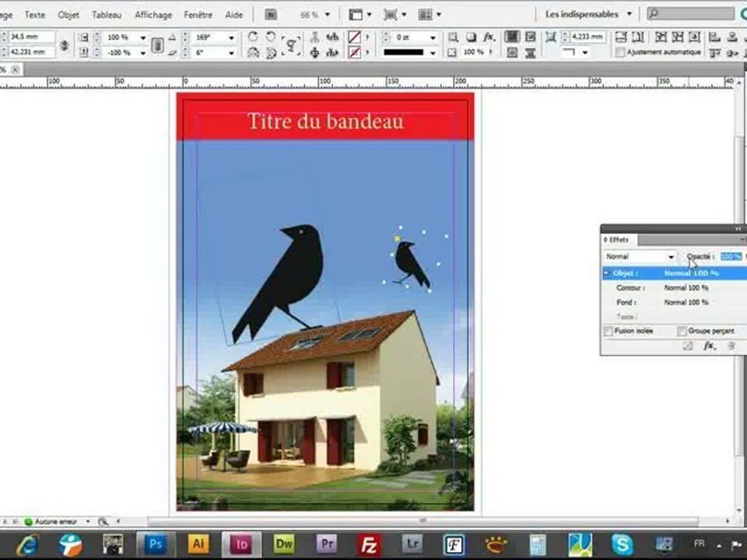Open blend mode Normal dropdown

(640, 257)
